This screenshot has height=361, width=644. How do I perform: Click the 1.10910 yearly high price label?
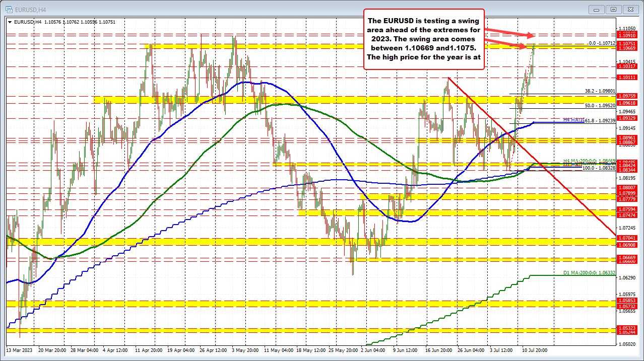627,35
